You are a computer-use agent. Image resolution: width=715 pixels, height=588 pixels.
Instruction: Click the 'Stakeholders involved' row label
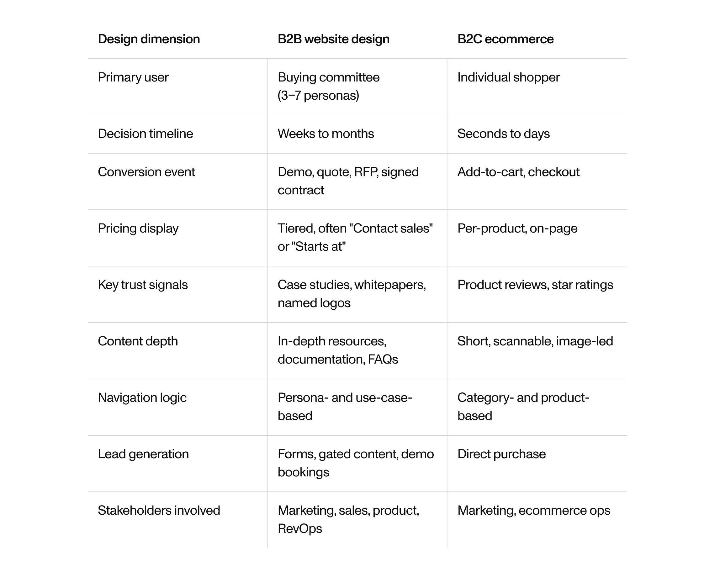(159, 511)
